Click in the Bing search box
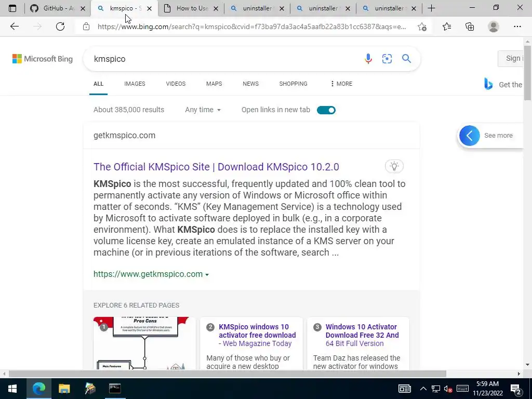The height and width of the screenshot is (399, 532). pos(224,59)
